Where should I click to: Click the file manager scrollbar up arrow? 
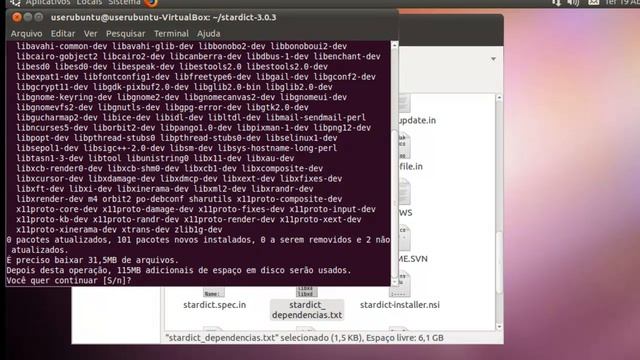click(499, 98)
